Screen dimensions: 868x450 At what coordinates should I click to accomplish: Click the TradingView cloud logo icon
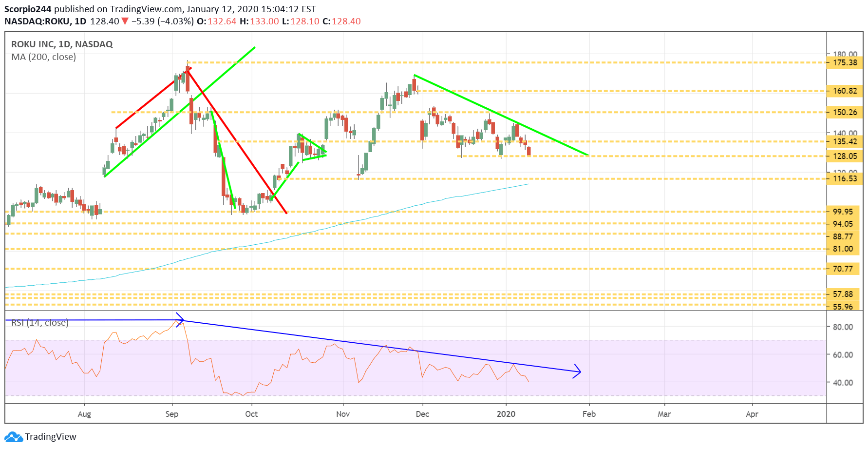point(14,437)
